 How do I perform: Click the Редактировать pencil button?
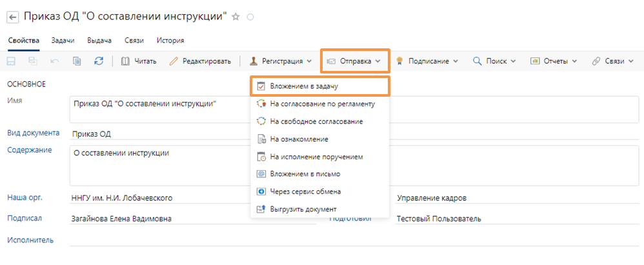[x=200, y=61]
